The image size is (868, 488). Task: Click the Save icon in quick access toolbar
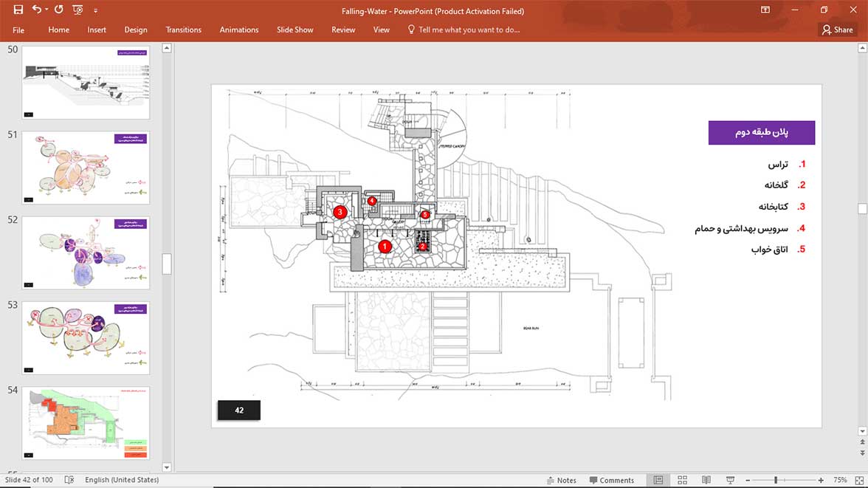coord(18,10)
